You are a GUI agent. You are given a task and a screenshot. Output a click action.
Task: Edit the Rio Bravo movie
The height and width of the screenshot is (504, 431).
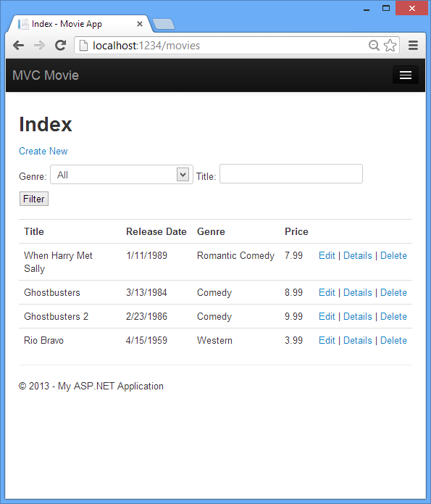[327, 340]
